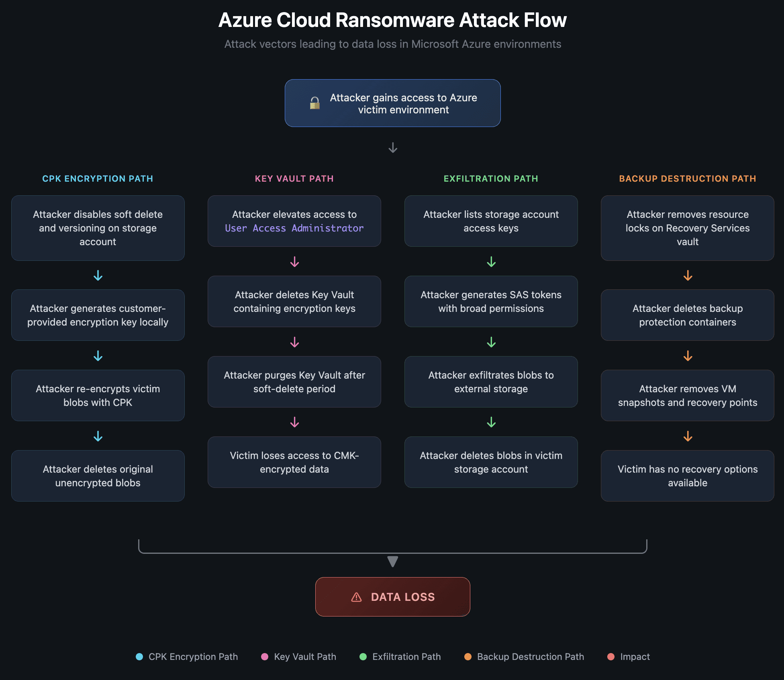Image resolution: width=784 pixels, height=680 pixels.
Task: Click green arrow below SAS tokens box
Action: coord(491,342)
